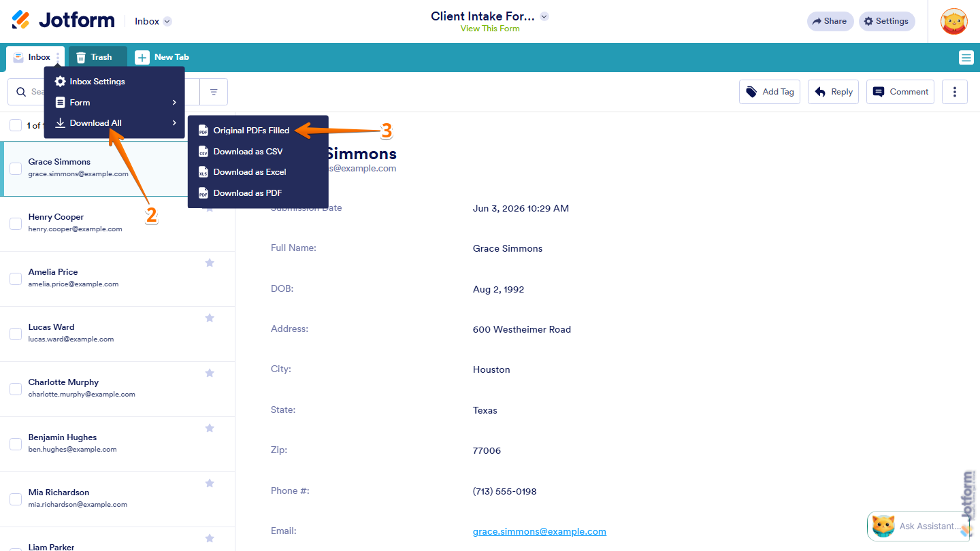Image resolution: width=980 pixels, height=551 pixels.
Task: Expand the Client Intake Form title dropdown
Action: 544,16
